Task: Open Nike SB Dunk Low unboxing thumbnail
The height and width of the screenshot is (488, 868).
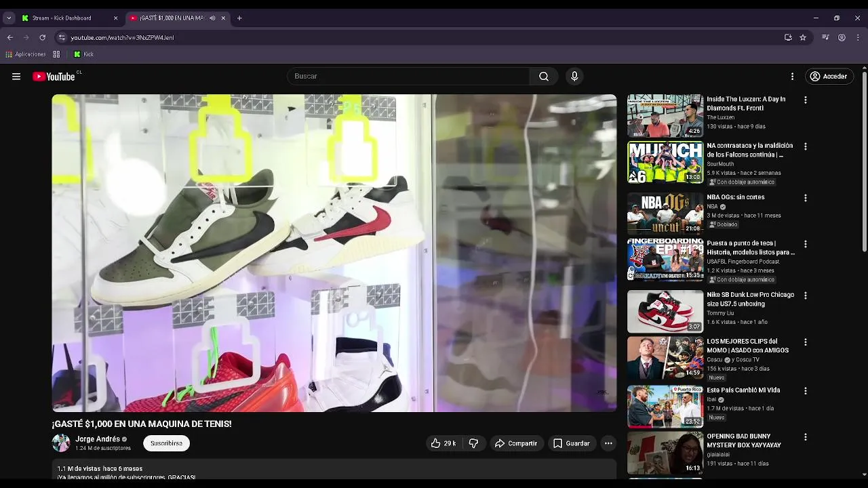Action: coord(665,312)
